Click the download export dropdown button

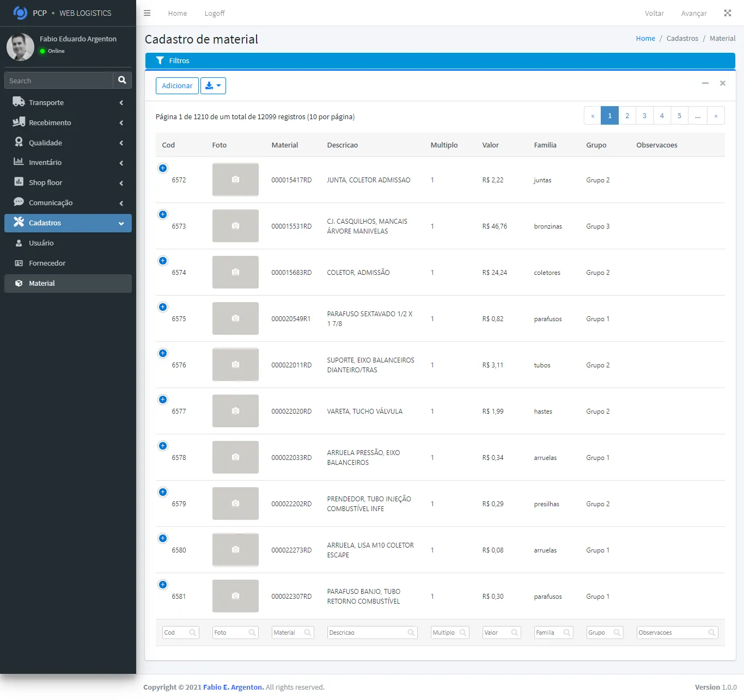213,85
